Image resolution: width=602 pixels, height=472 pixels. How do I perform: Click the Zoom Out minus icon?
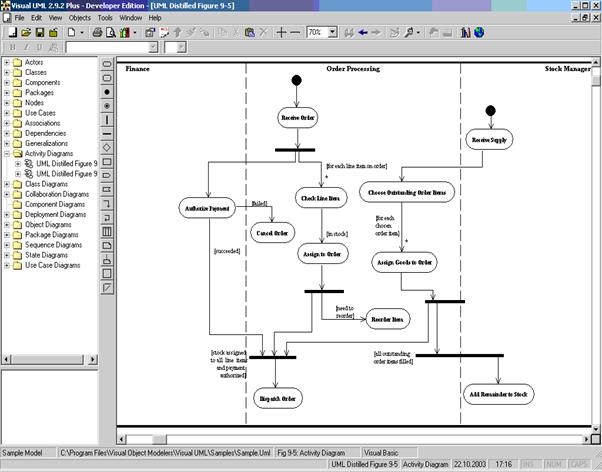coord(295,33)
